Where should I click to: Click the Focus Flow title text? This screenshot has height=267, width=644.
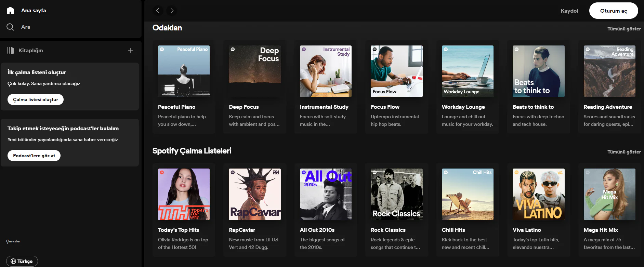click(x=385, y=107)
